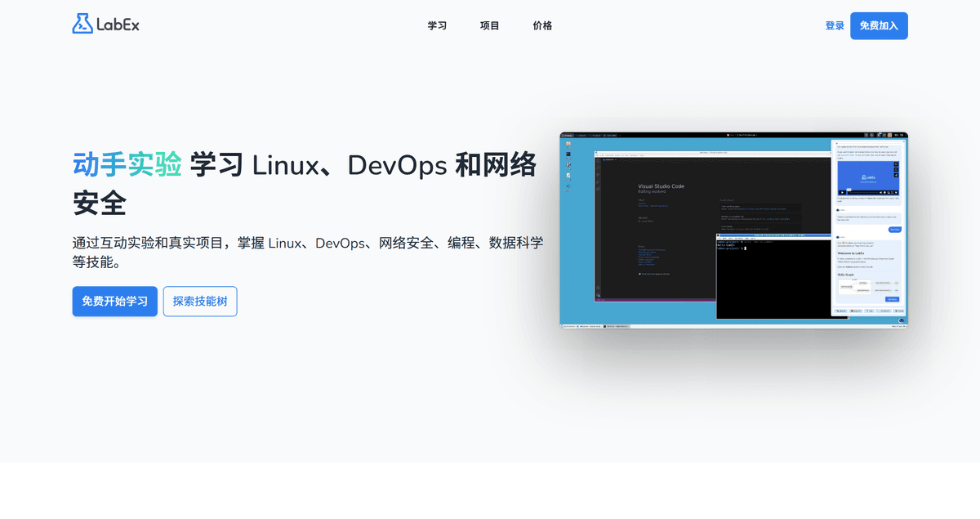Click the volume icon in the video controls
980x519 pixels.
click(x=880, y=192)
